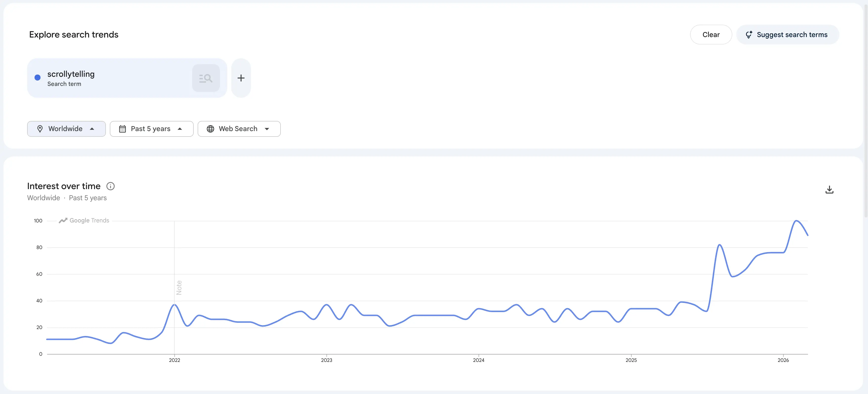
Task: Click the 80 y-axis value
Action: 39,247
